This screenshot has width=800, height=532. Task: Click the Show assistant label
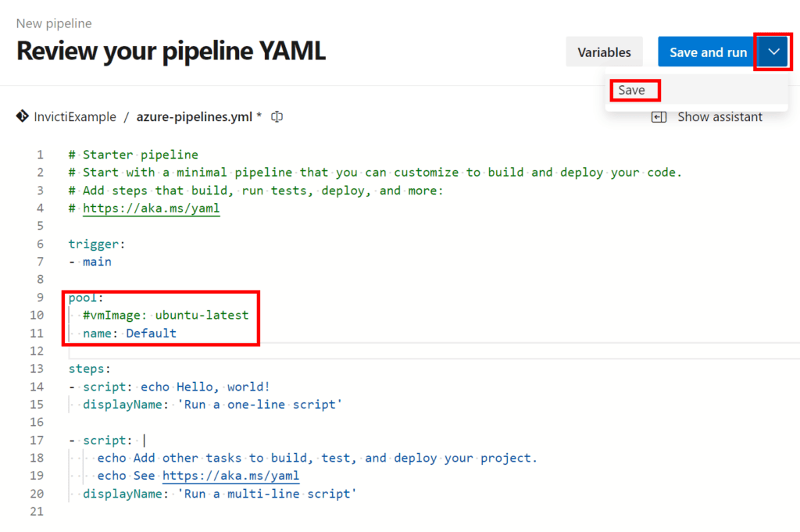pos(718,116)
